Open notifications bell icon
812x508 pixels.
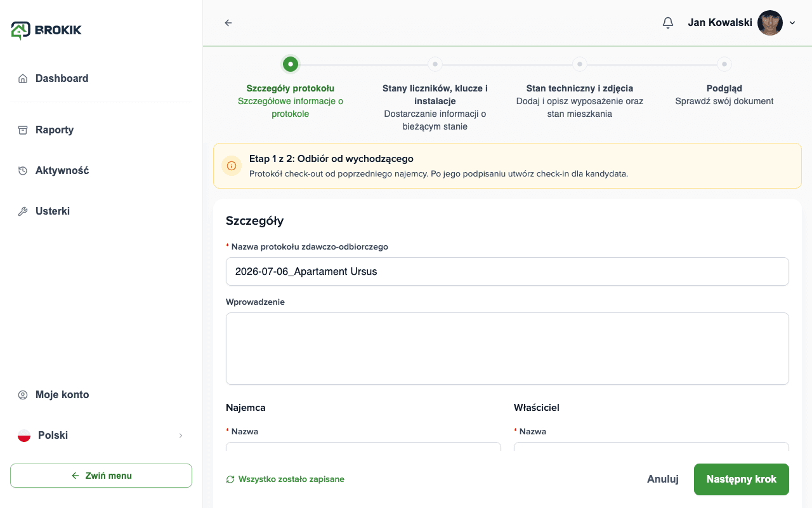coord(667,23)
